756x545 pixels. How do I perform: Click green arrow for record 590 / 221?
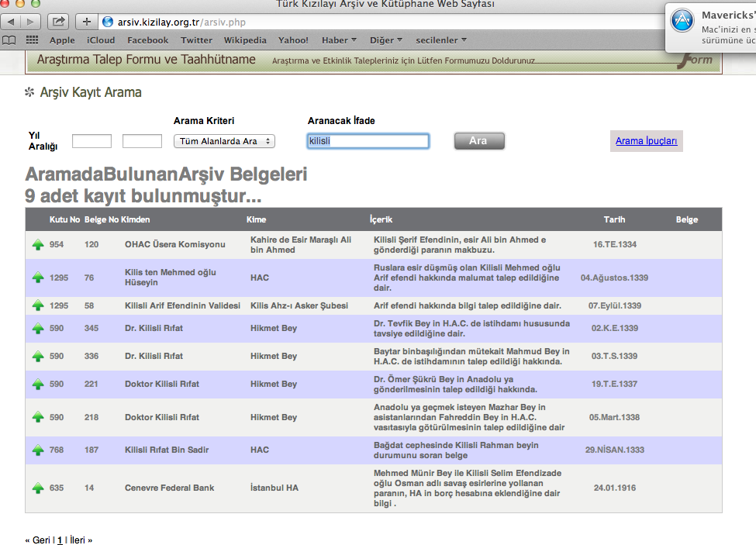(x=38, y=384)
